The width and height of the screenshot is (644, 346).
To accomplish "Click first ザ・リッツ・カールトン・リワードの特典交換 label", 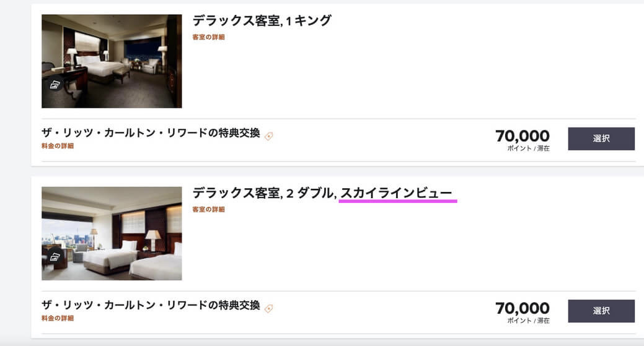I will (x=151, y=133).
